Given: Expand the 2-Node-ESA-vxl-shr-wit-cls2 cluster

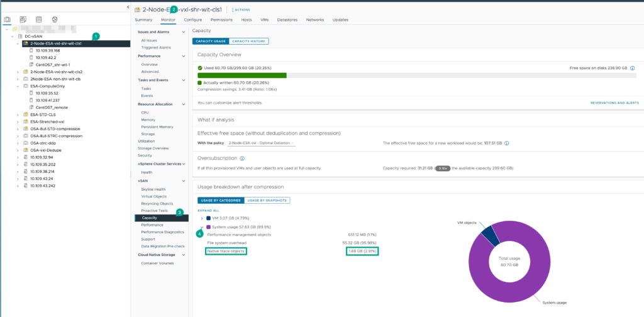Looking at the screenshot, I should point(18,72).
